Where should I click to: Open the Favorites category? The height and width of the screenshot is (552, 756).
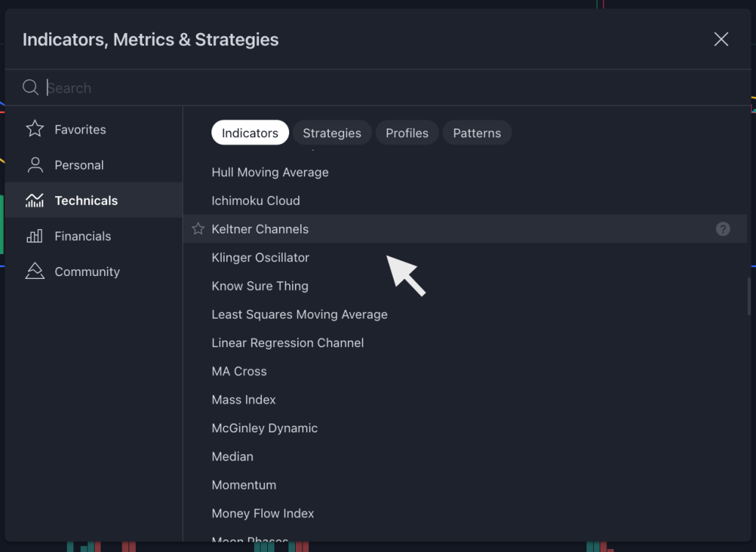tap(93, 129)
